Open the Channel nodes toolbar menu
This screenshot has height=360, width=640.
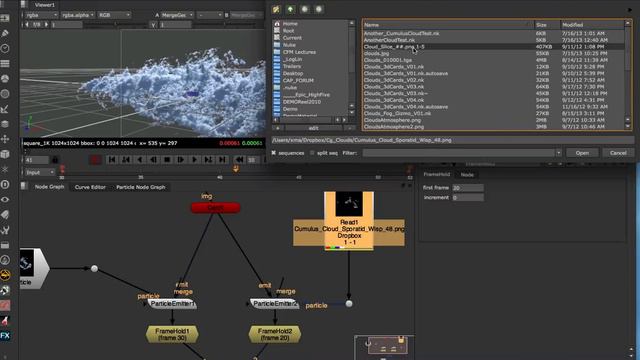click(x=5, y=63)
